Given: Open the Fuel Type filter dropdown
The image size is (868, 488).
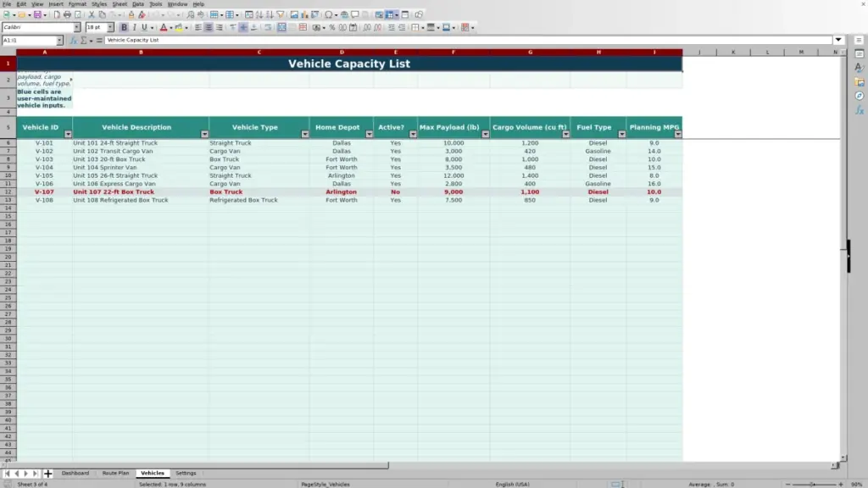Looking at the screenshot, I should (x=622, y=135).
